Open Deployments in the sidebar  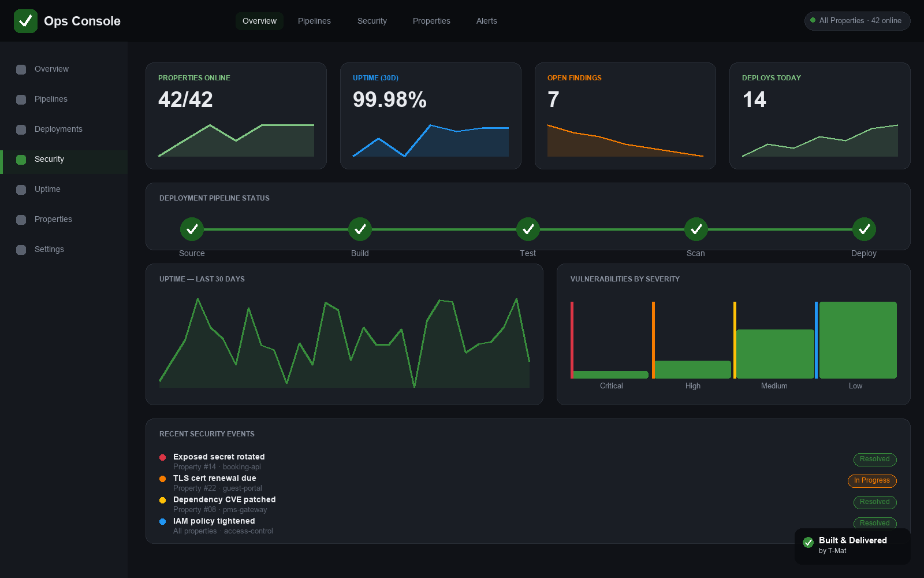coord(64,129)
